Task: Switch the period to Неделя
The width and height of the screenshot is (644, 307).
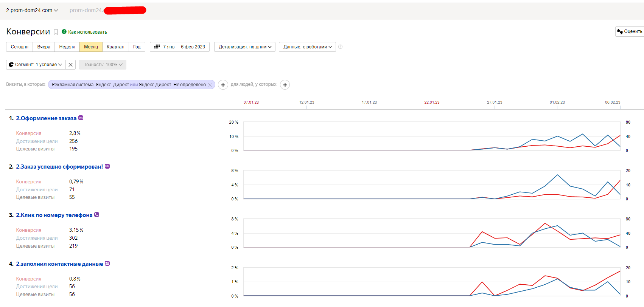Action: (67, 47)
